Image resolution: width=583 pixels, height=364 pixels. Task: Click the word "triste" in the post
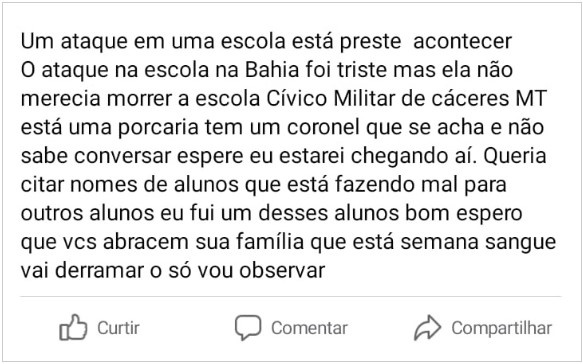[x=362, y=70]
